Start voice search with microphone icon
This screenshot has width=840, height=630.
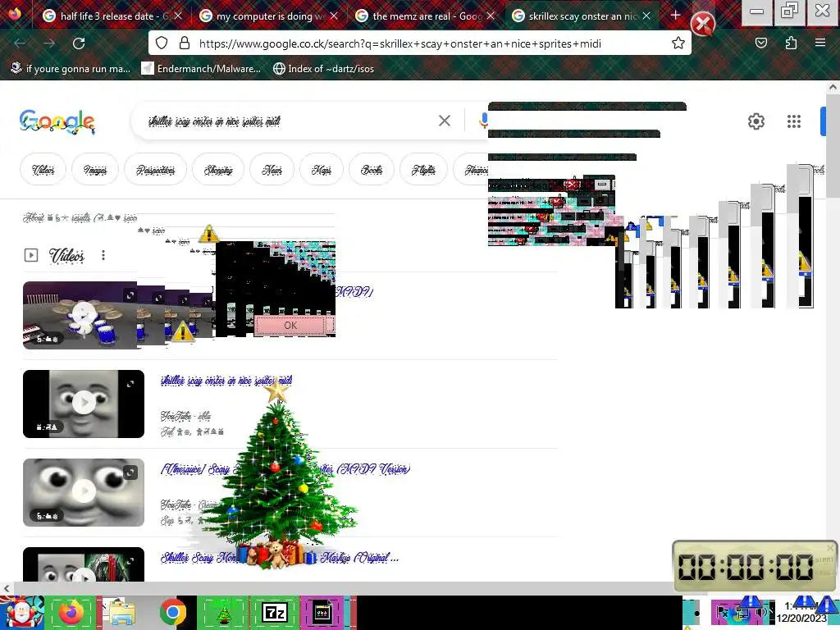[x=483, y=121]
